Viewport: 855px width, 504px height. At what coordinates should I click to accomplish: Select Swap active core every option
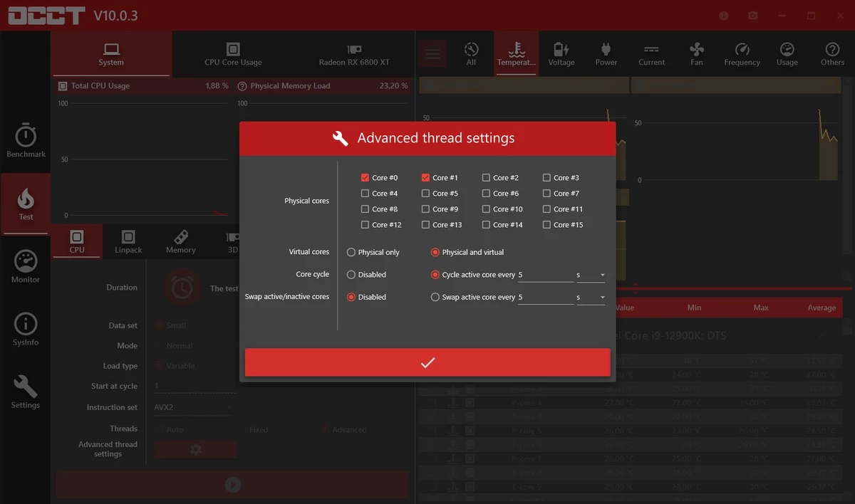point(435,298)
